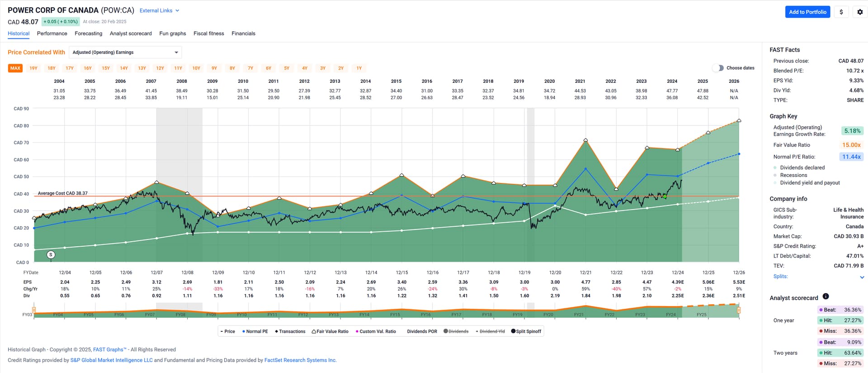
Task: Toggle Custom Val. Ratio legend item
Action: tap(376, 331)
